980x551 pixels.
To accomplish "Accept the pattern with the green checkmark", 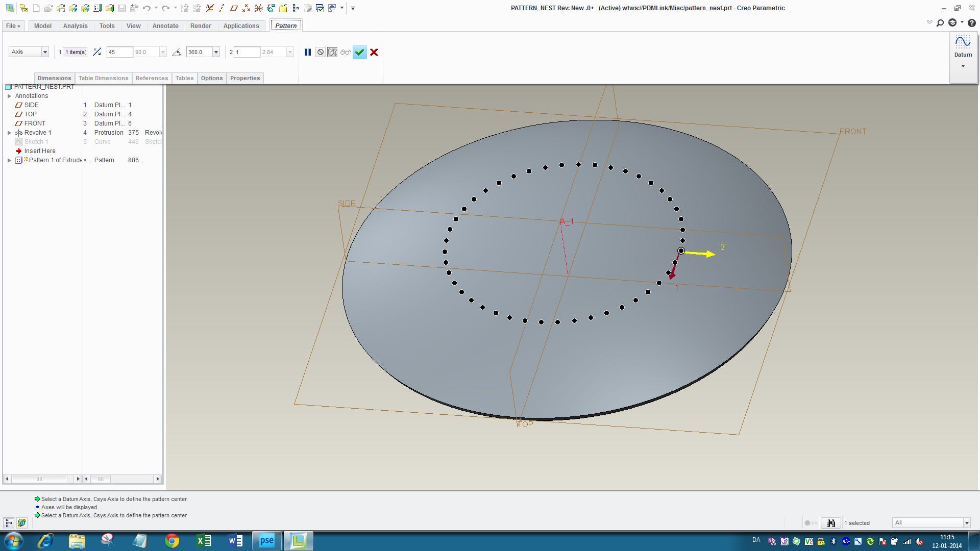I will [360, 52].
